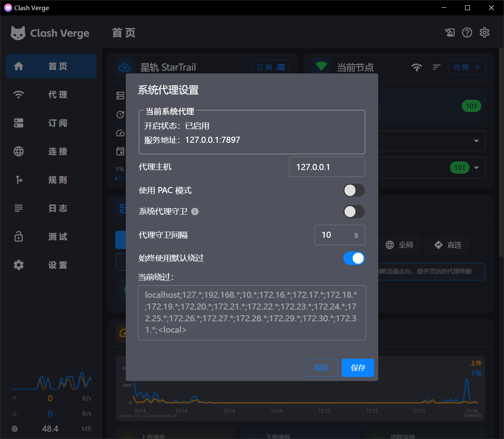504x439 pixels.
Task: Click the 代理主机 input field
Action: click(327, 167)
